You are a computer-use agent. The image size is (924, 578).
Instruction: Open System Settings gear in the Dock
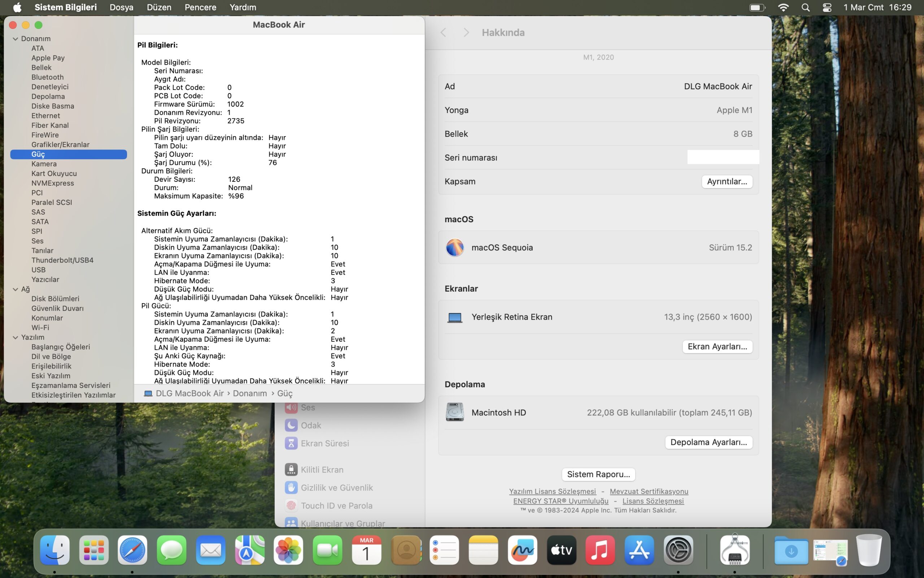[x=679, y=550]
